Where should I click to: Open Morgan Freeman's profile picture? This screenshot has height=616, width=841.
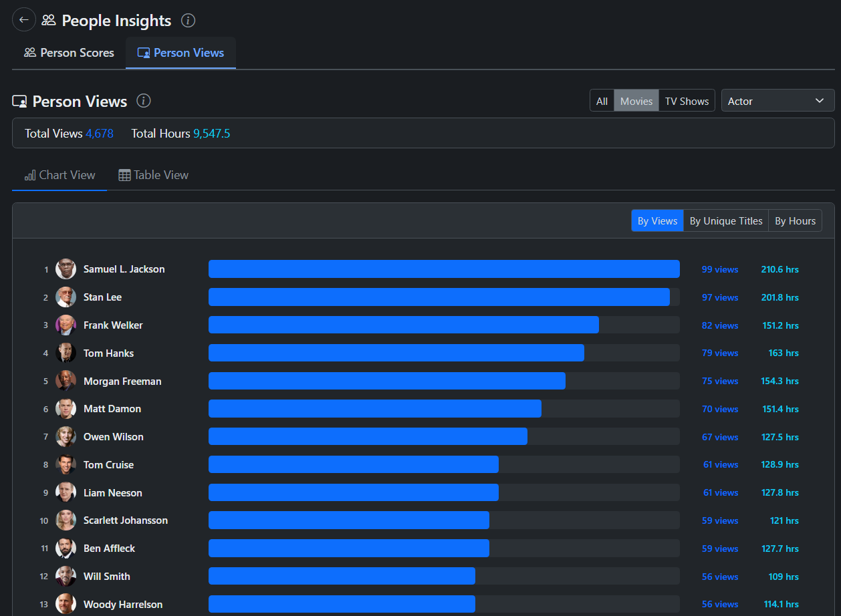pos(66,381)
